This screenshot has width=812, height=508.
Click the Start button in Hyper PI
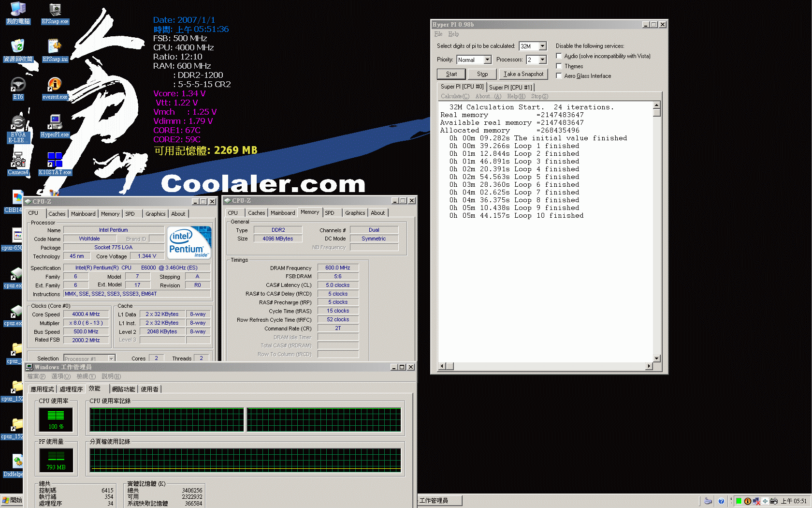451,74
